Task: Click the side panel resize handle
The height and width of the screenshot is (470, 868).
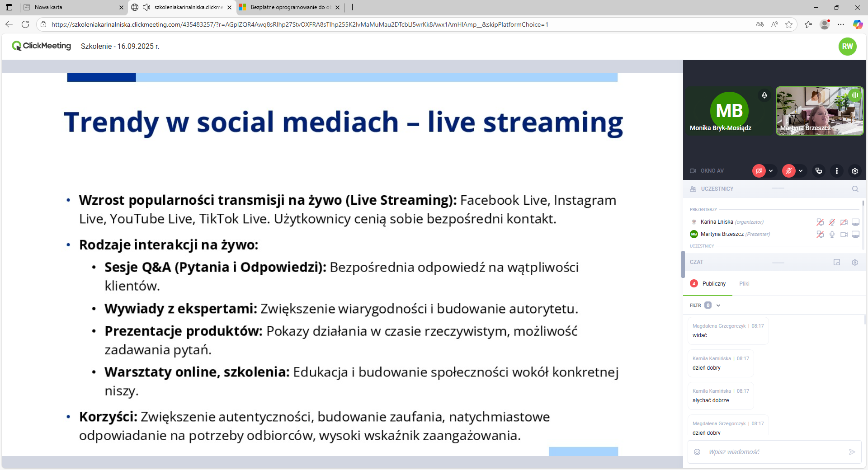Action: coord(683,264)
